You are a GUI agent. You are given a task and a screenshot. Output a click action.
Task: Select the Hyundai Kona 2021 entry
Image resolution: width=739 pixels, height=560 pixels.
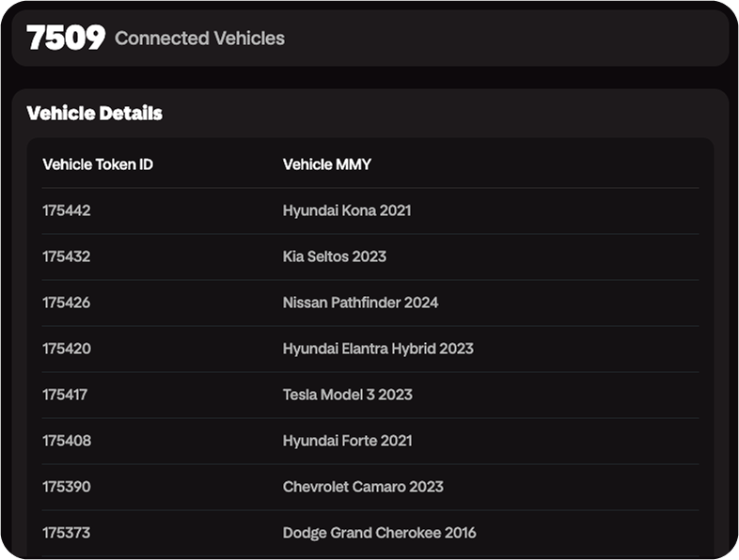pyautogui.click(x=346, y=210)
